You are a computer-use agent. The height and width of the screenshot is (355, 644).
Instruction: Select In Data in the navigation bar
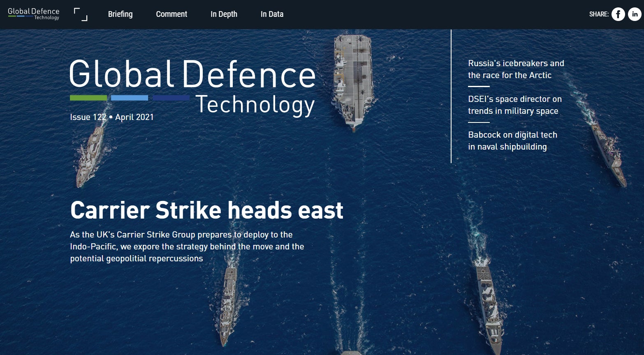[272, 14]
